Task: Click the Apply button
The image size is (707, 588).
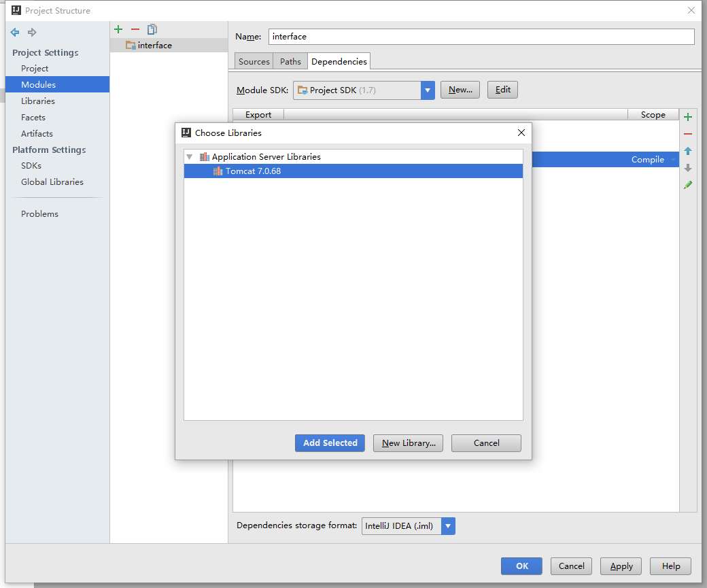Action: (621, 566)
